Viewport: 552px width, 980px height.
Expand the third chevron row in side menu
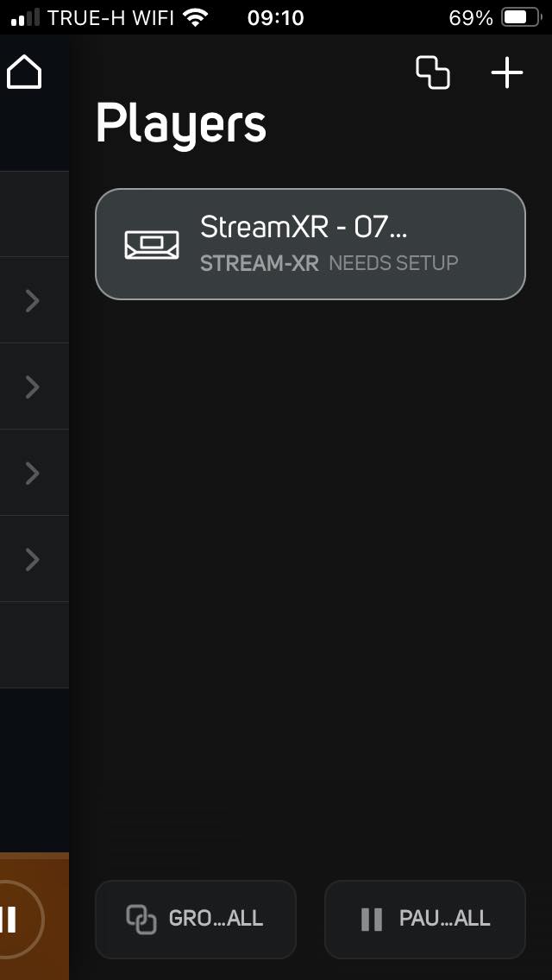34,473
